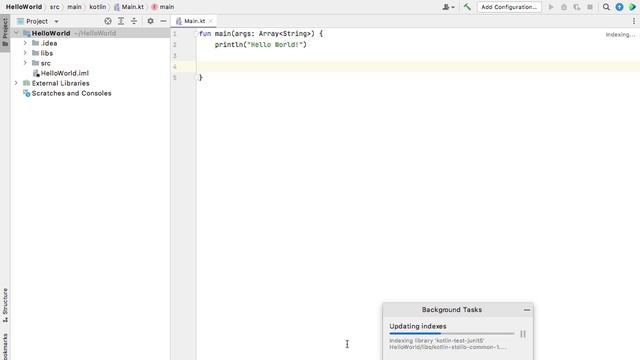This screenshot has width=640, height=360.
Task: Click the closing brace on line 5
Action: pos(200,78)
